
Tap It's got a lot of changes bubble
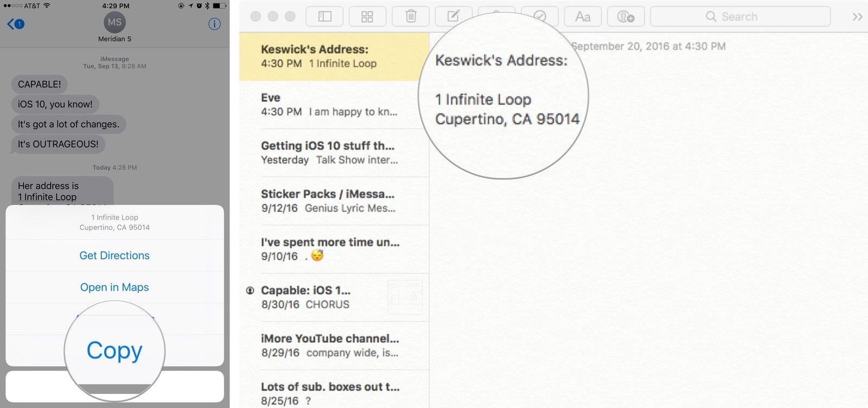[68, 124]
